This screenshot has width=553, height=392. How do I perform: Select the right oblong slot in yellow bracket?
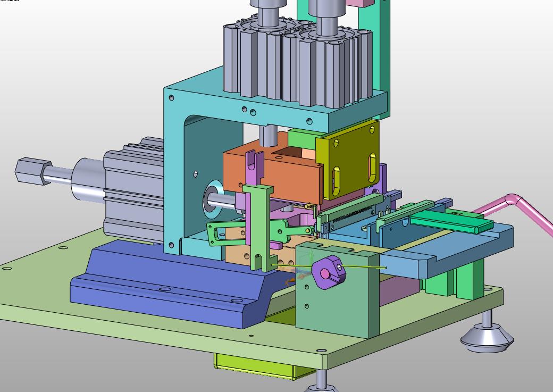pos(372,168)
